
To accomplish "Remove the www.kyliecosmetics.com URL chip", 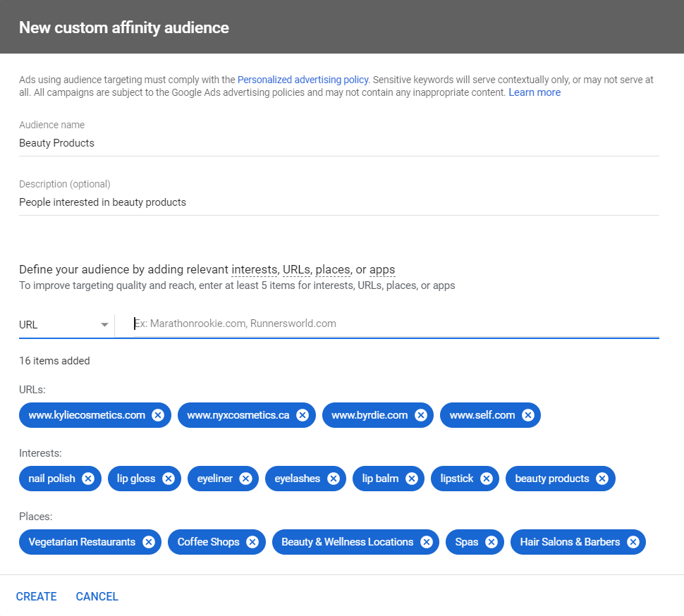I will click(x=158, y=415).
